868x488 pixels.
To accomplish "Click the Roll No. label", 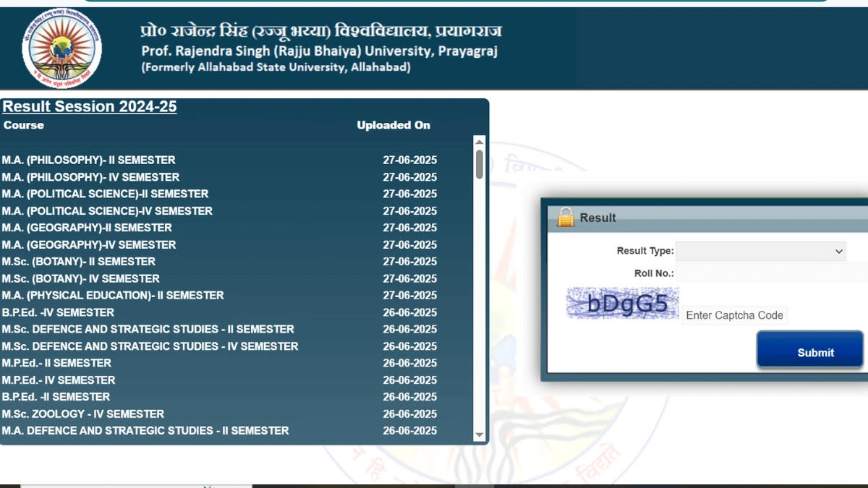I will pyautogui.click(x=654, y=273).
